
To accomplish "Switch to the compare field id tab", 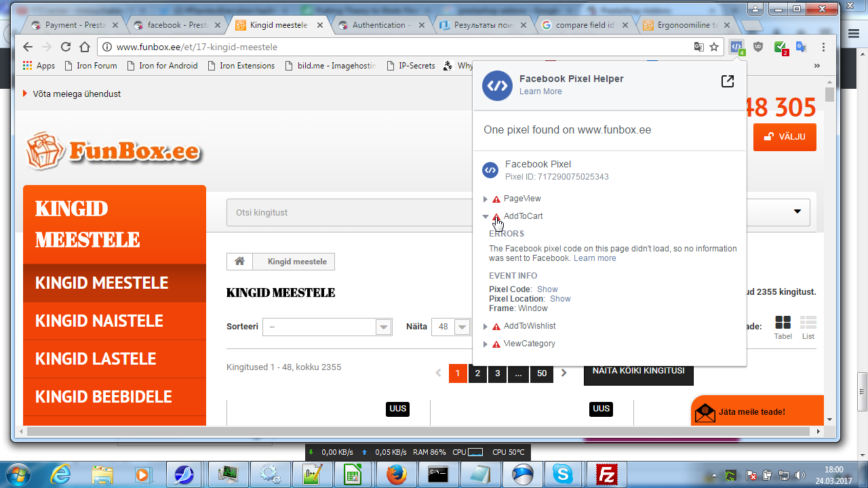I will point(584,25).
